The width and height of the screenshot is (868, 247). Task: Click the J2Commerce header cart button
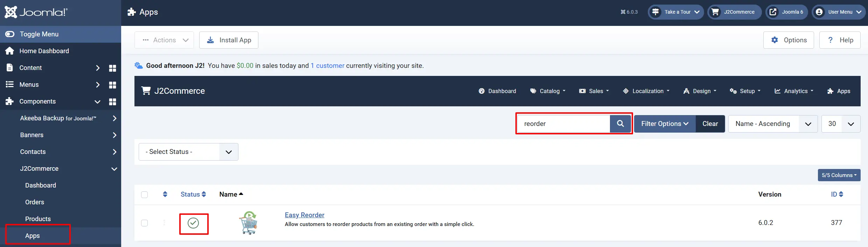735,12
